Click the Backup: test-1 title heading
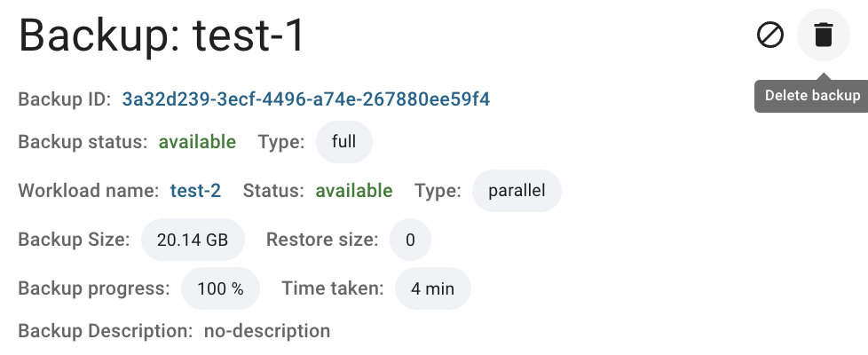The height and width of the screenshot is (355, 868). (x=162, y=35)
